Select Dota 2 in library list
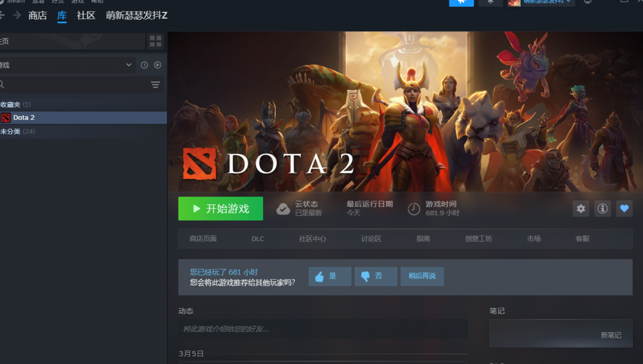The height and width of the screenshot is (364, 643). [x=83, y=118]
